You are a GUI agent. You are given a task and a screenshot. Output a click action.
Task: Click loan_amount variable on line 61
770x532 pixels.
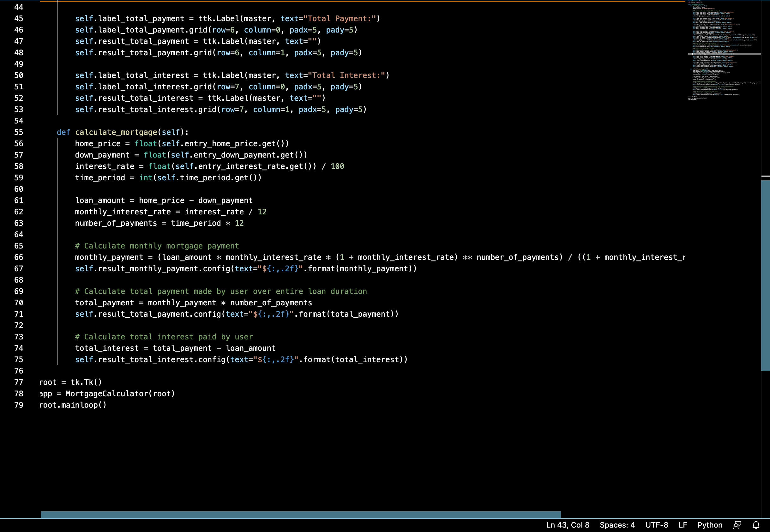tap(100, 200)
